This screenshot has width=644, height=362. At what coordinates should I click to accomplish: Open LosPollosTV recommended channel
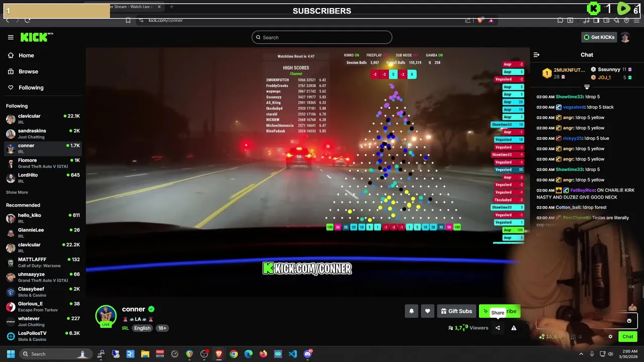pyautogui.click(x=43, y=336)
